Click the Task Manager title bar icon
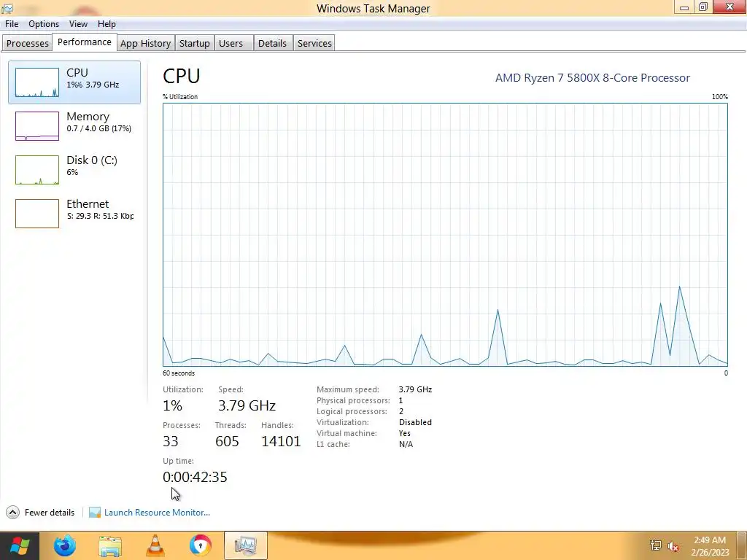The image size is (747, 560). click(x=7, y=8)
